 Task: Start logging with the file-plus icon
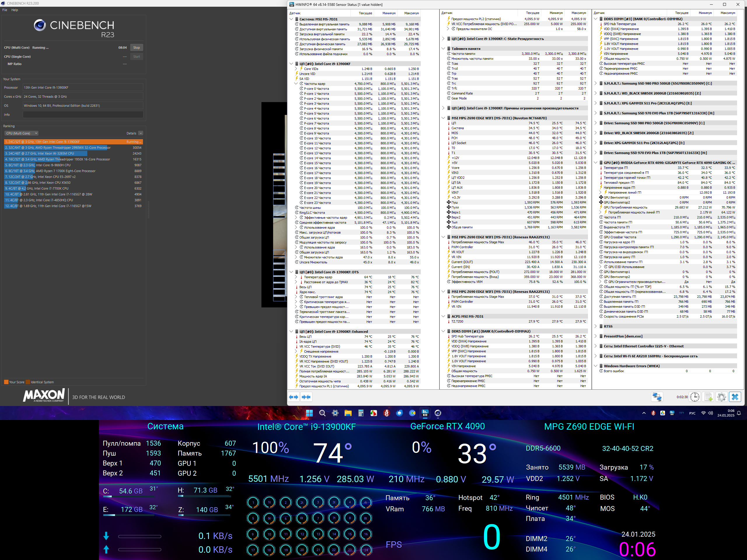tap(708, 397)
